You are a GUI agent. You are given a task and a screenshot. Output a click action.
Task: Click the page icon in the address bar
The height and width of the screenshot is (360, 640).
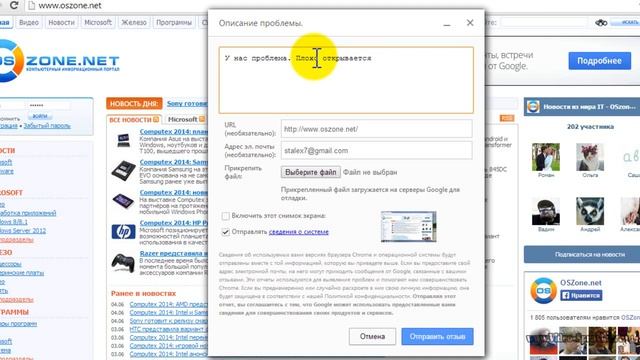31,6
